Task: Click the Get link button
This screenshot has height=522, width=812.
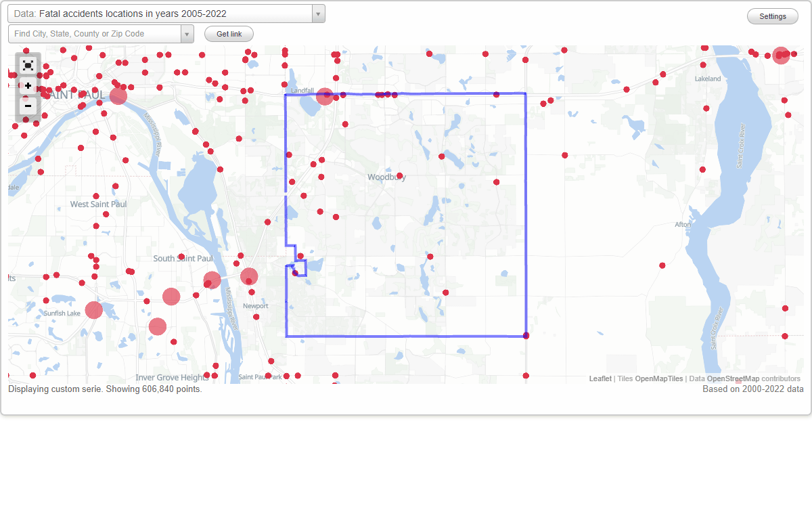Action: (x=229, y=34)
